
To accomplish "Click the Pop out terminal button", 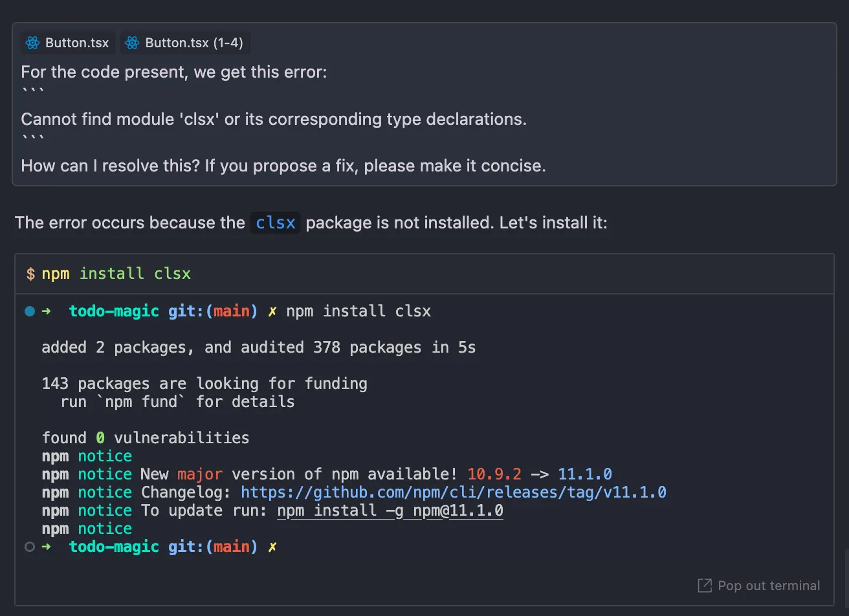I will (x=758, y=586).
